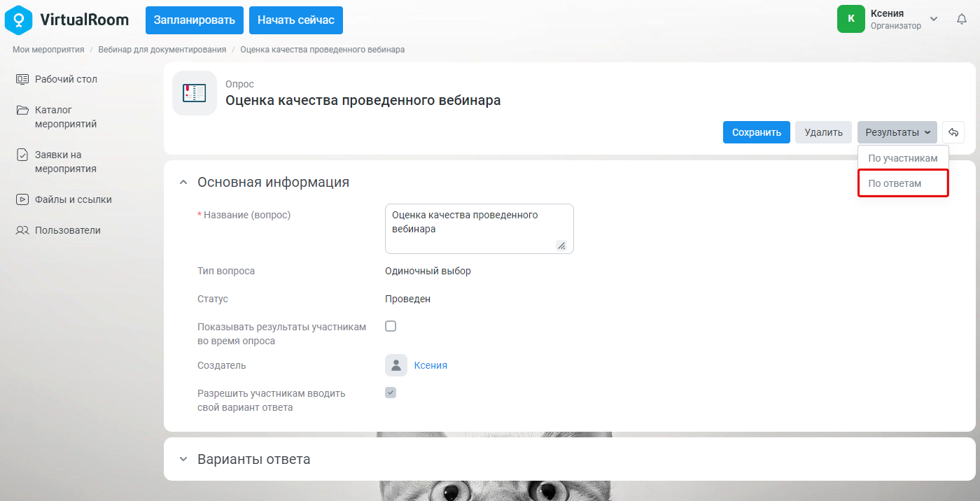Click the green user avatar with letter К
This screenshot has height=501, width=980.
pyautogui.click(x=851, y=19)
